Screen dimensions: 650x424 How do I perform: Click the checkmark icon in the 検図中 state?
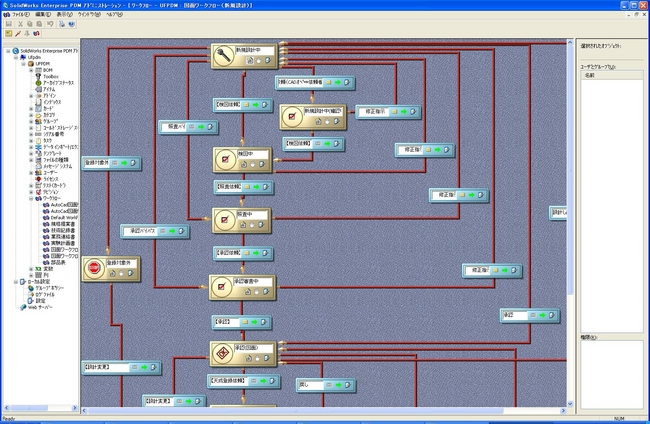point(226,159)
